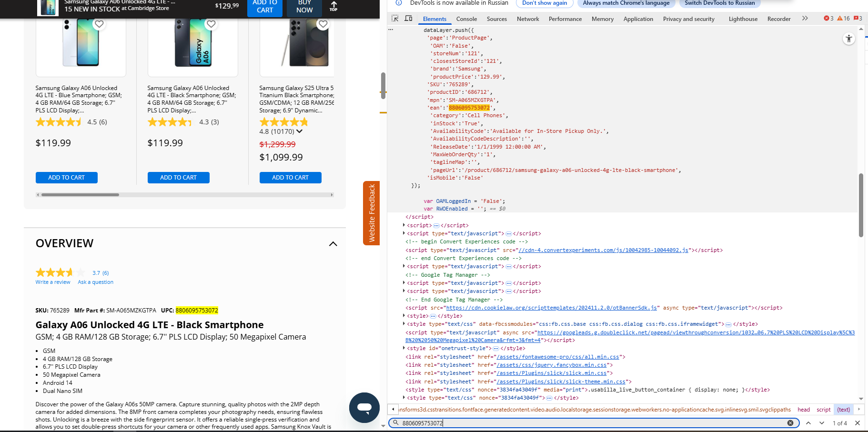Click the webpage vertical scrollbar thumb

click(383, 86)
